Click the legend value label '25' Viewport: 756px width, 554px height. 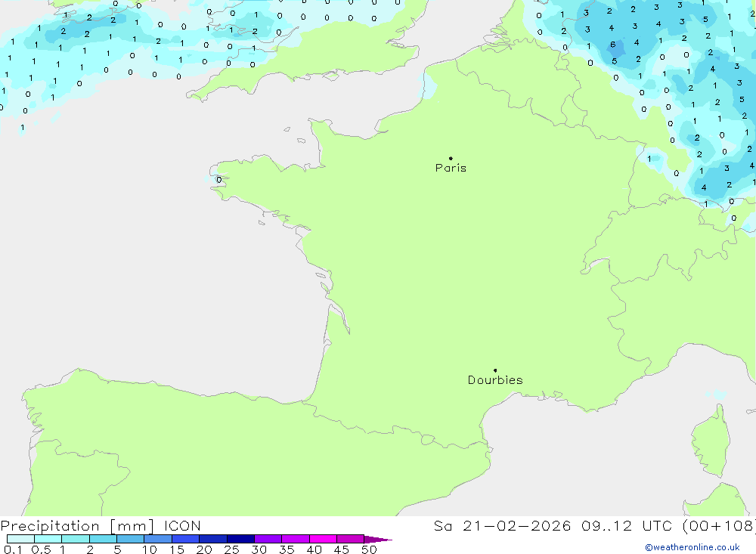(231, 549)
